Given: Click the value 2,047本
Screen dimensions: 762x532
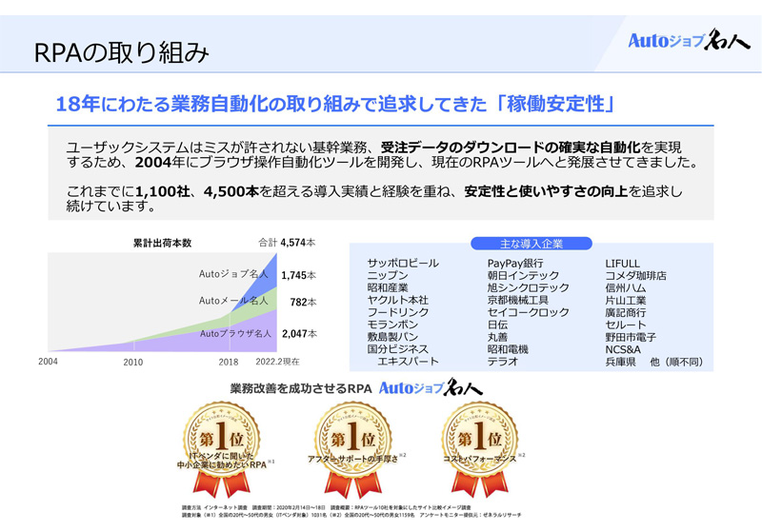Looking at the screenshot, I should tap(299, 333).
